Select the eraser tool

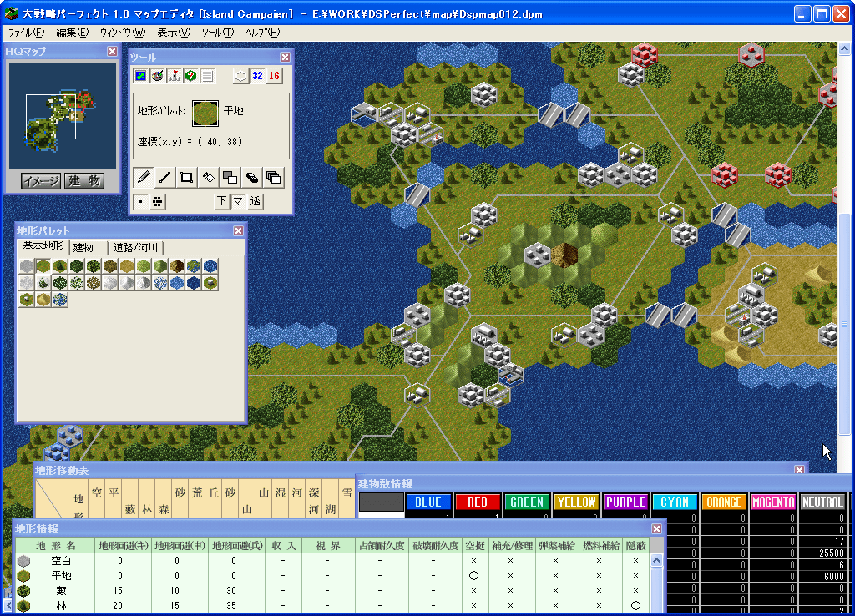pos(252,177)
